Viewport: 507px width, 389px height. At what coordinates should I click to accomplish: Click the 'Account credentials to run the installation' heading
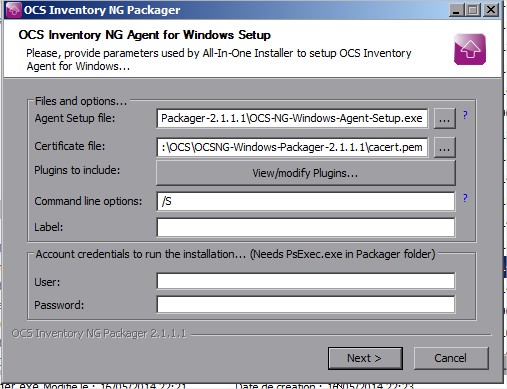tap(235, 254)
